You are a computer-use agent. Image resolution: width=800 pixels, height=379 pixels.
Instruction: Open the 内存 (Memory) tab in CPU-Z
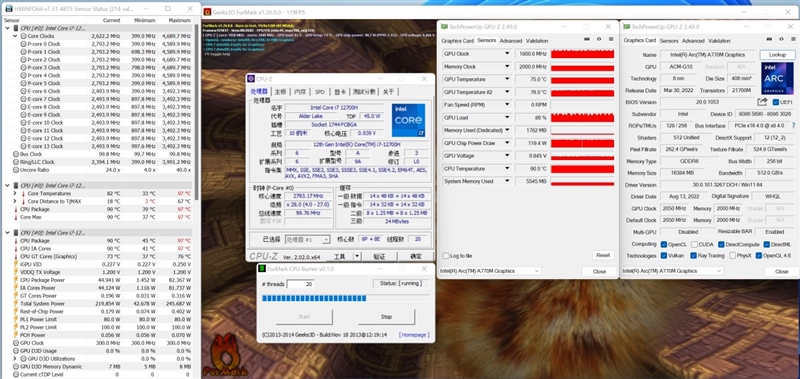(300, 92)
